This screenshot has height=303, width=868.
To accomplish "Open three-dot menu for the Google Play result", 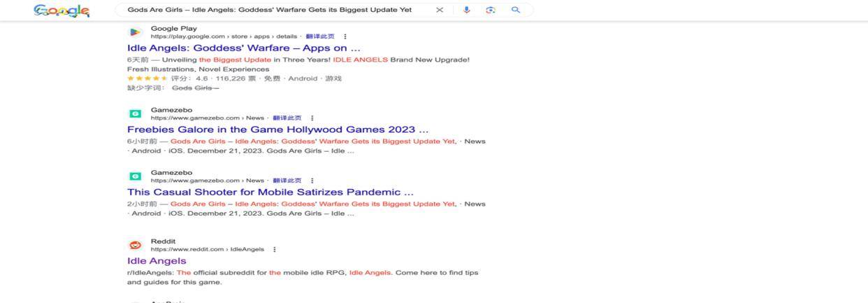I will click(x=345, y=36).
